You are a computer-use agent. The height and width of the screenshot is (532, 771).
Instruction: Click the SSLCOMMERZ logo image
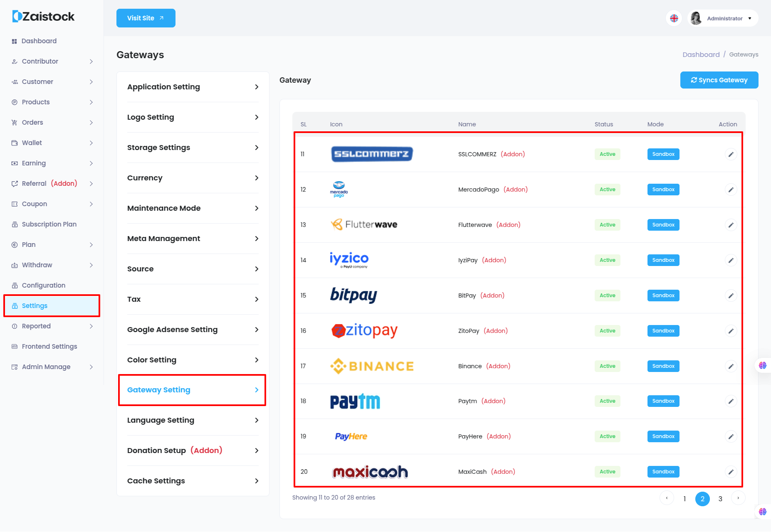(372, 154)
